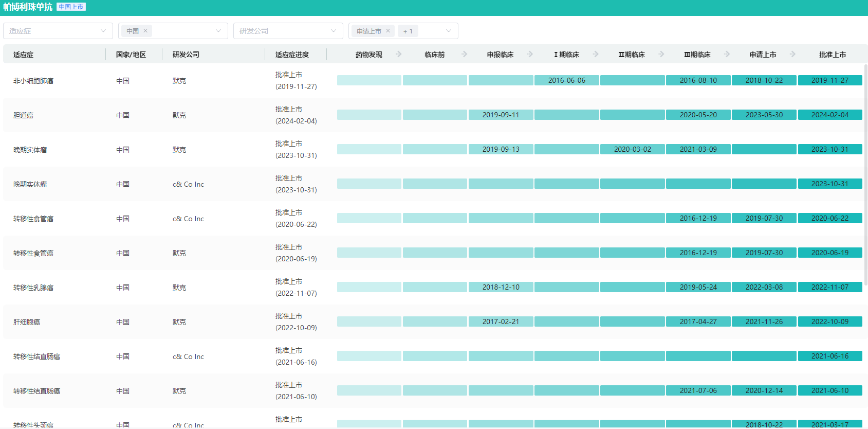The width and height of the screenshot is (868, 429).
Task: Show hidden filters via +1 tag
Action: click(408, 31)
